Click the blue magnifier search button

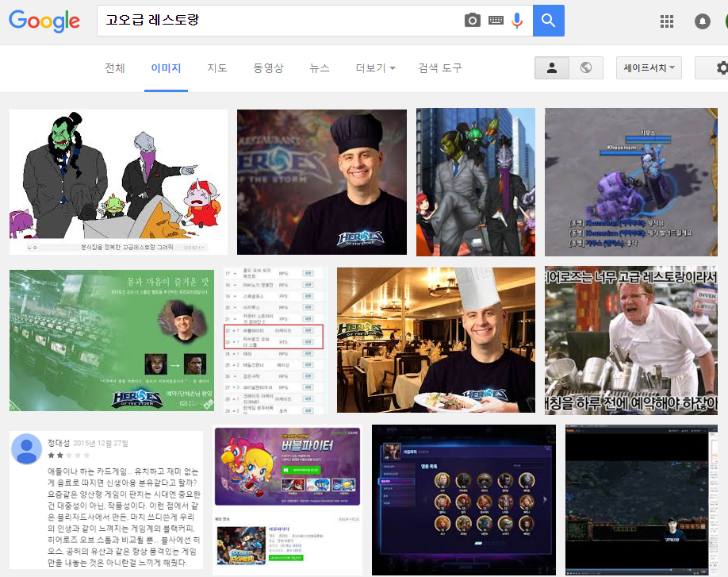tap(548, 21)
